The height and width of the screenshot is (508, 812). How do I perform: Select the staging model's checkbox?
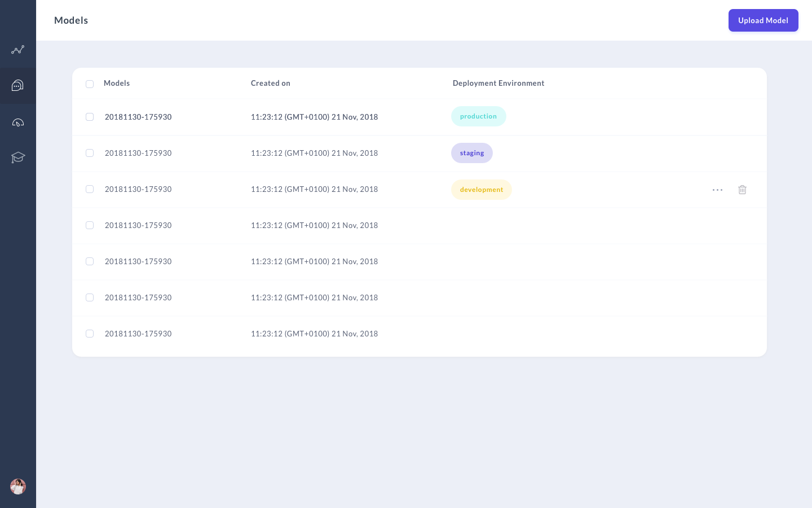pyautogui.click(x=90, y=153)
